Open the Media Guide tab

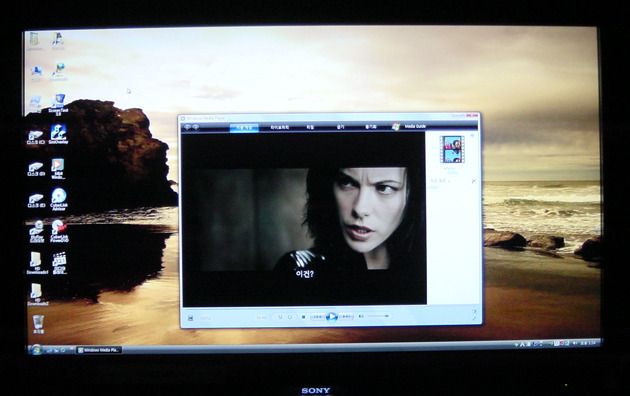409,127
